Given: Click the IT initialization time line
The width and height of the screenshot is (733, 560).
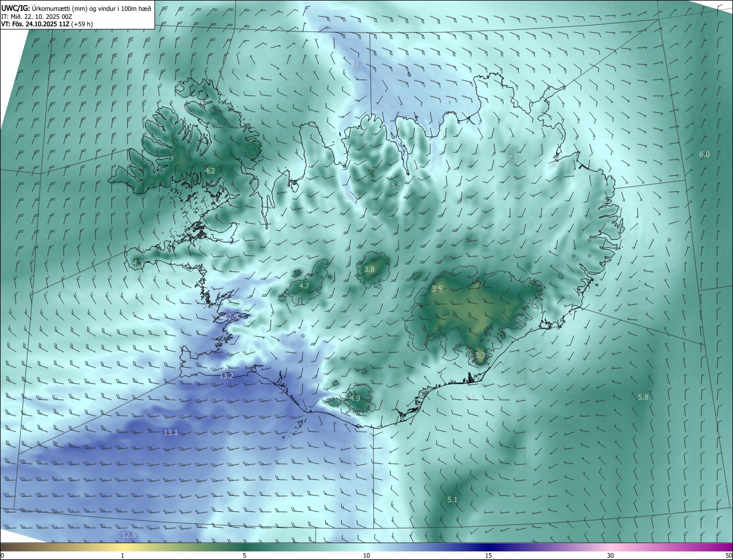Looking at the screenshot, I should point(37,16).
